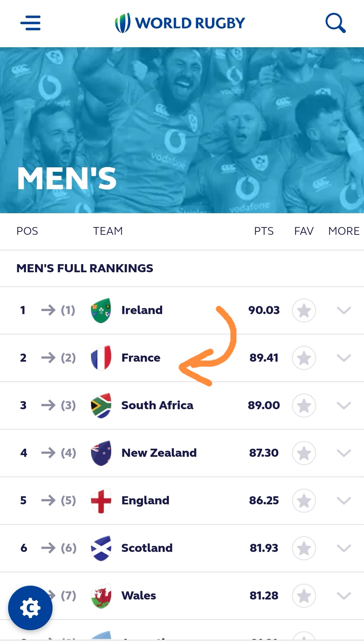Mark Ireland as favourite with star
The height and width of the screenshot is (642, 364).
click(x=304, y=310)
